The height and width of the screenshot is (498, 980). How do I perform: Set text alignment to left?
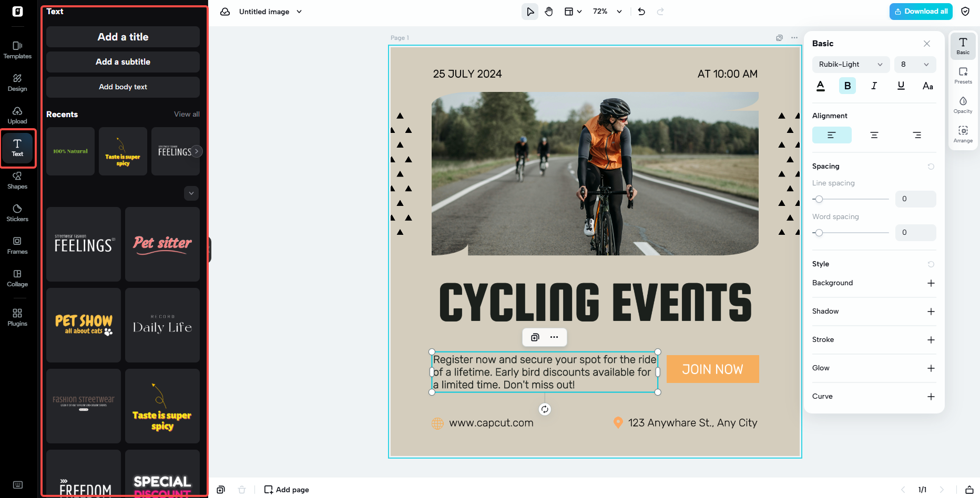[832, 135]
